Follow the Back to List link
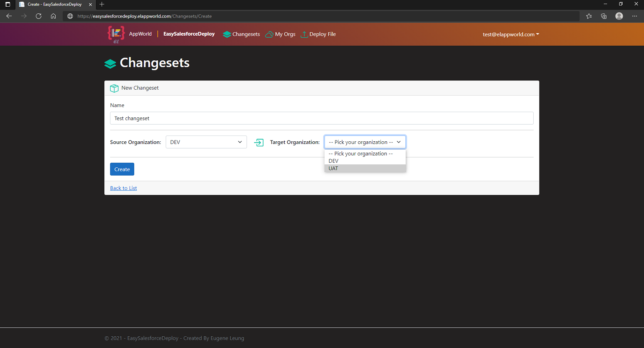 click(x=123, y=188)
